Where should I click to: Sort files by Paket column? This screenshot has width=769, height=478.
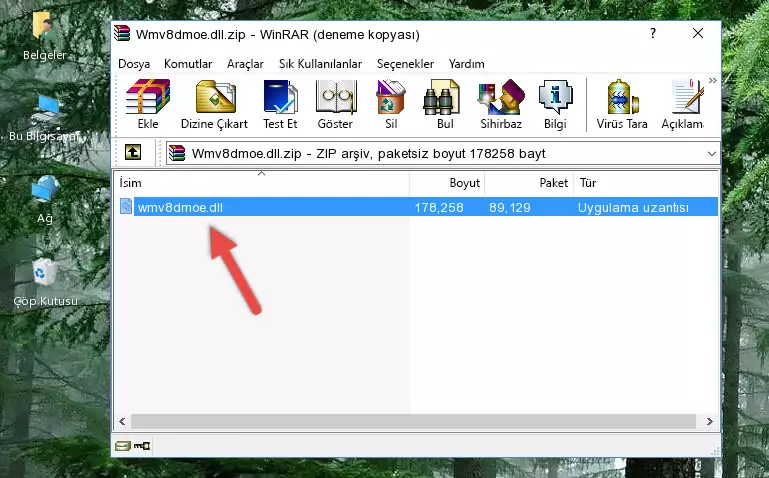click(529, 182)
